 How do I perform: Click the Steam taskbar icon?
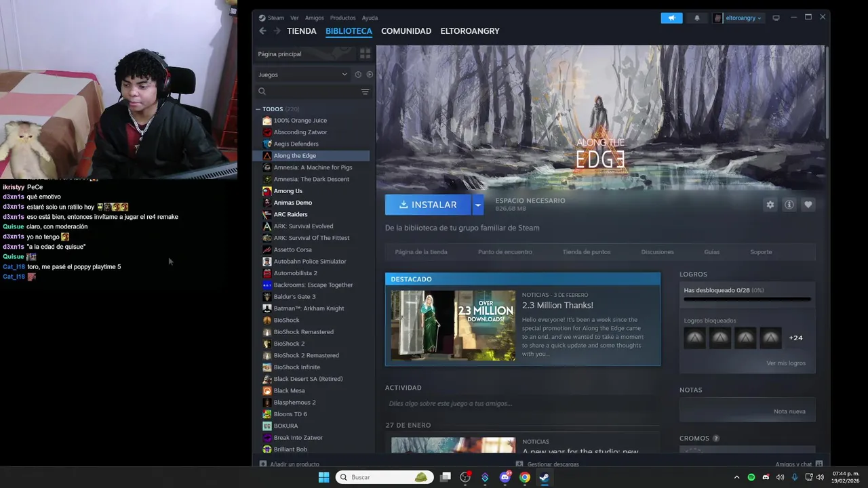[544, 477]
